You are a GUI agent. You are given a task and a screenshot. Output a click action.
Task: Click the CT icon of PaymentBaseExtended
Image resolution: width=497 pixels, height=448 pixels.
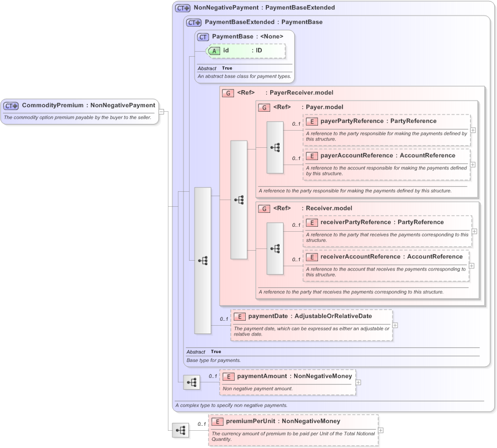tap(193, 22)
